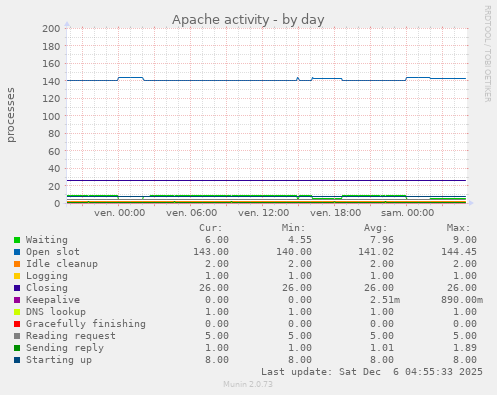The image size is (497, 395).
Task: Click the "ven. 12:00" x-axis label
Action: 263,213
